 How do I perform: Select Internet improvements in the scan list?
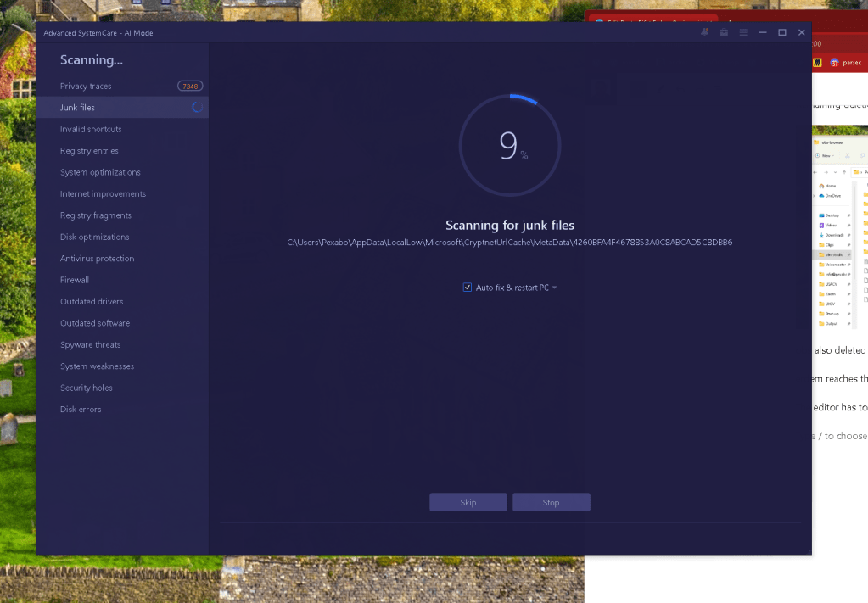[x=122, y=193]
